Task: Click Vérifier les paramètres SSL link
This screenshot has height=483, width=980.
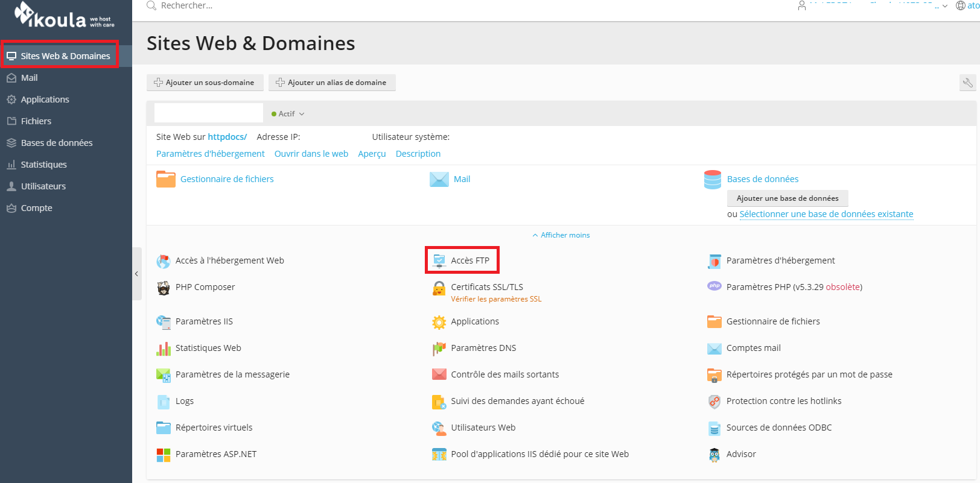Action: [496, 299]
